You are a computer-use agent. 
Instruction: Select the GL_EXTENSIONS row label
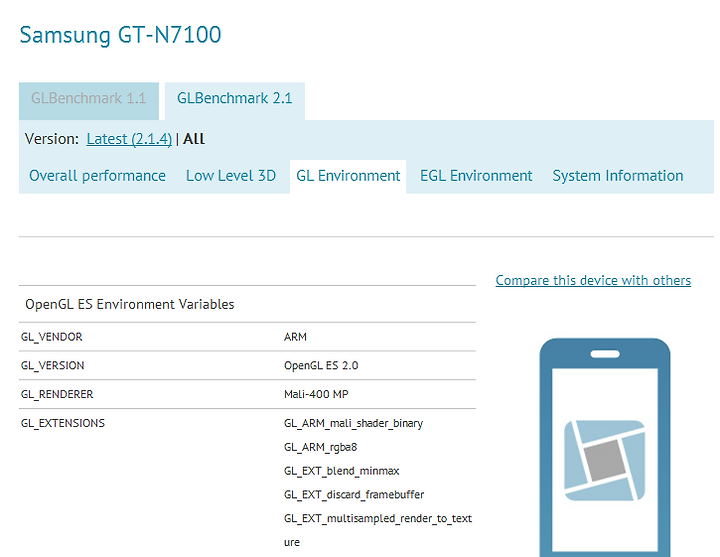pyautogui.click(x=62, y=423)
